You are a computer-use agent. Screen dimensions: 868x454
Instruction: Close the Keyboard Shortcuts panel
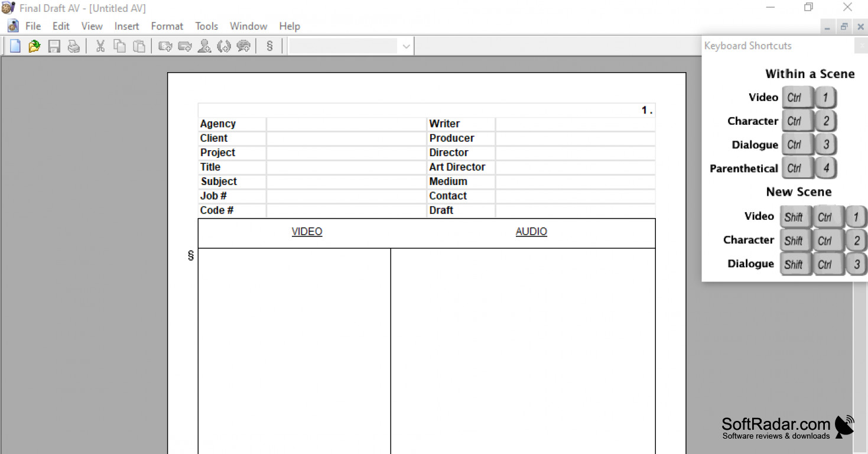click(x=861, y=46)
